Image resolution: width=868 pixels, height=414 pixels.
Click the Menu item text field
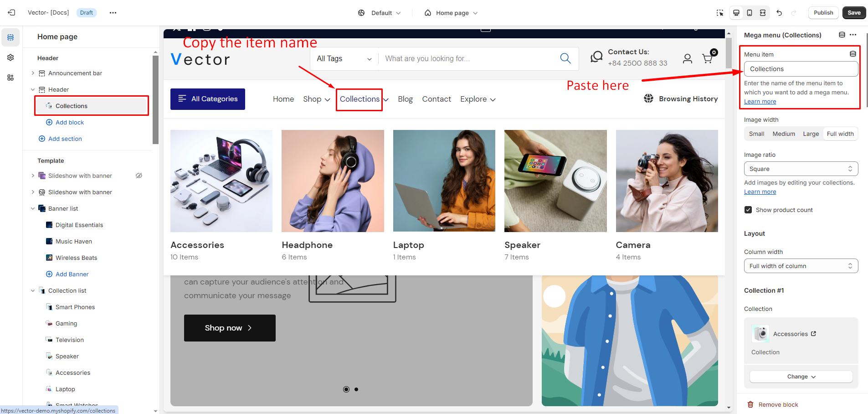pos(801,69)
